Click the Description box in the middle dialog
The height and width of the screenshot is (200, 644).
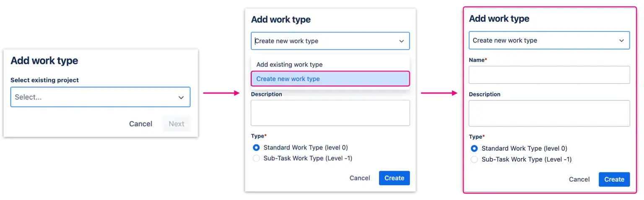(x=330, y=113)
